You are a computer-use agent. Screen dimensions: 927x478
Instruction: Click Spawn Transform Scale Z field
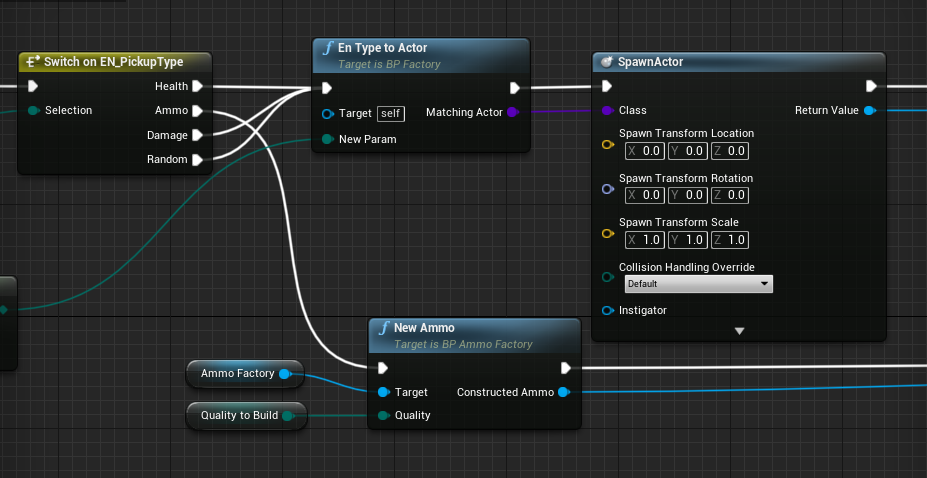(x=736, y=240)
